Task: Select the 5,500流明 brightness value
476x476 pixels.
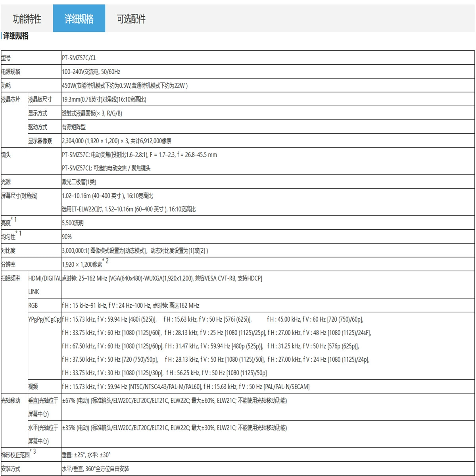Action: coord(73,223)
